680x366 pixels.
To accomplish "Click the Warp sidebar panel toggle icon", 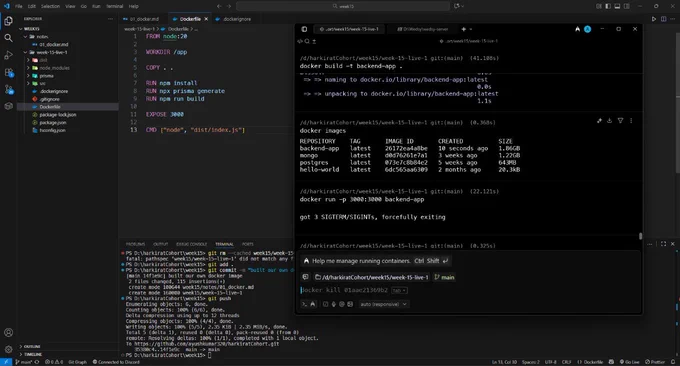I will tap(304, 29).
